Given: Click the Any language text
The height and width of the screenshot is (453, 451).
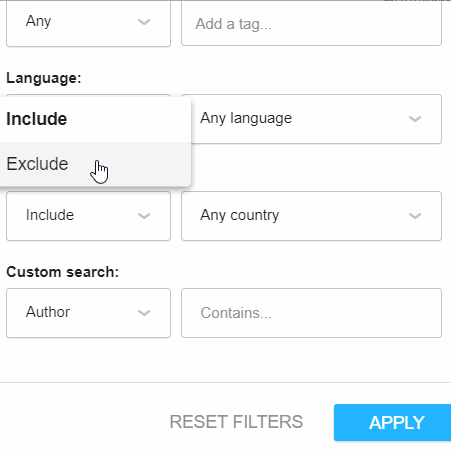Looking at the screenshot, I should pos(246,118).
